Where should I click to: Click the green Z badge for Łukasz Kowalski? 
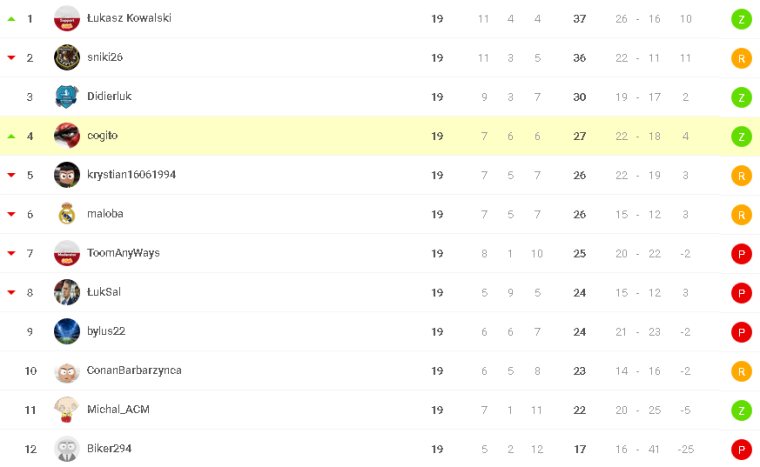pos(741,19)
